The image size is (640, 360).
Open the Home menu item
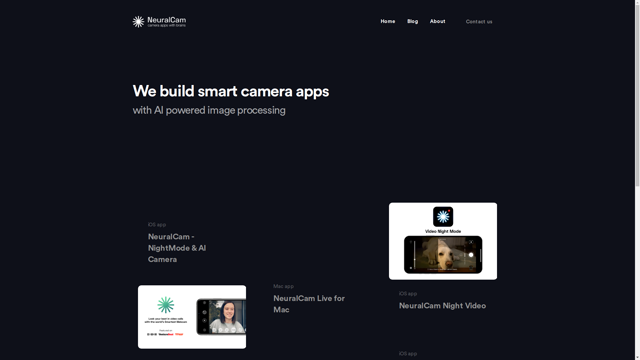(x=388, y=21)
